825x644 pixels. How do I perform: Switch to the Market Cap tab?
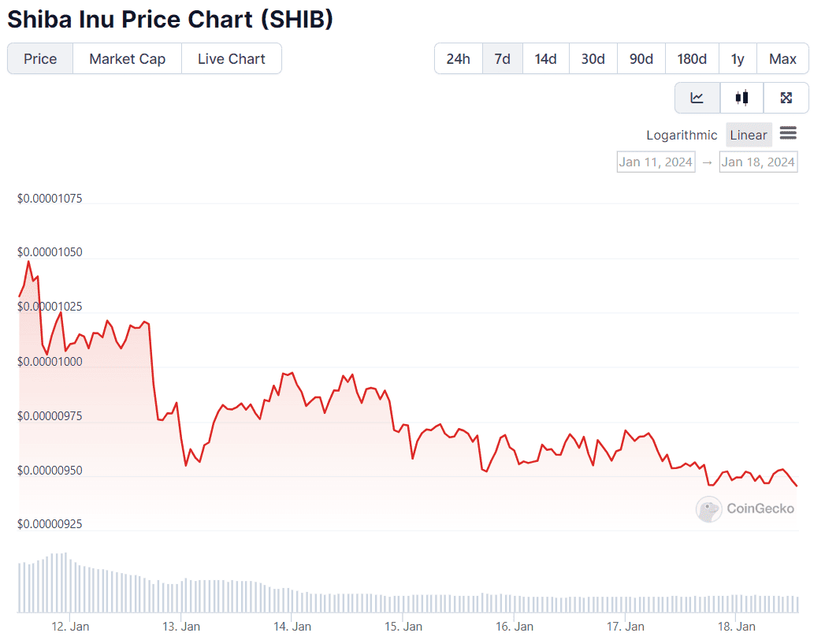(x=127, y=58)
